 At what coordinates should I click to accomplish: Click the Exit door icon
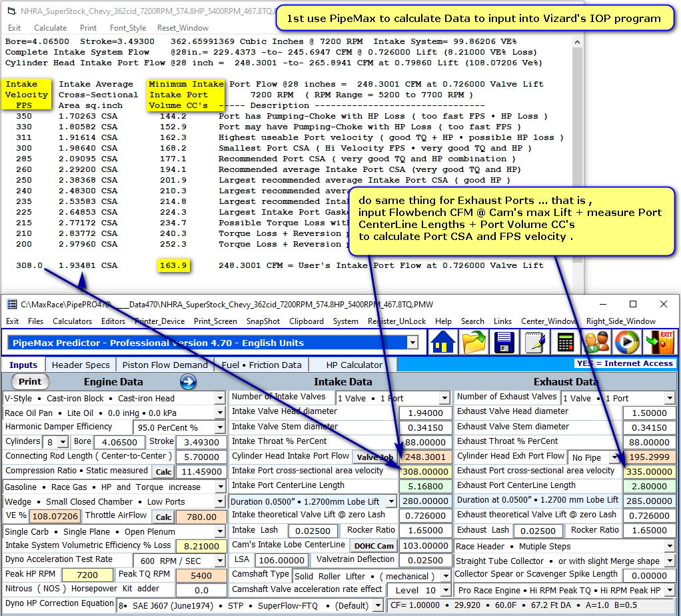(x=659, y=342)
